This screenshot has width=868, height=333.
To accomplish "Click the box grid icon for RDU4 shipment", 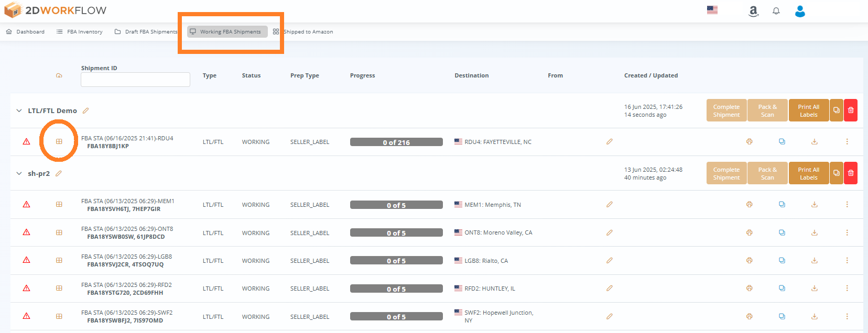I will [59, 141].
